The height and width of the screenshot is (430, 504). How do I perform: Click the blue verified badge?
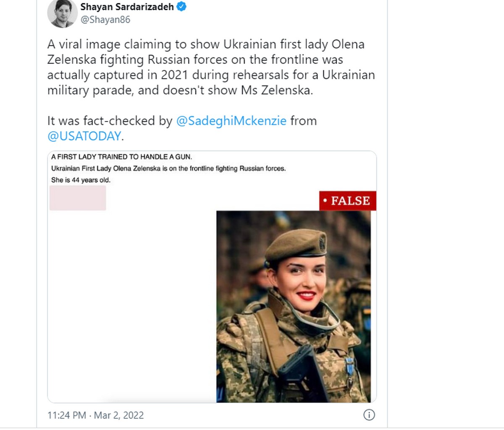point(181,7)
